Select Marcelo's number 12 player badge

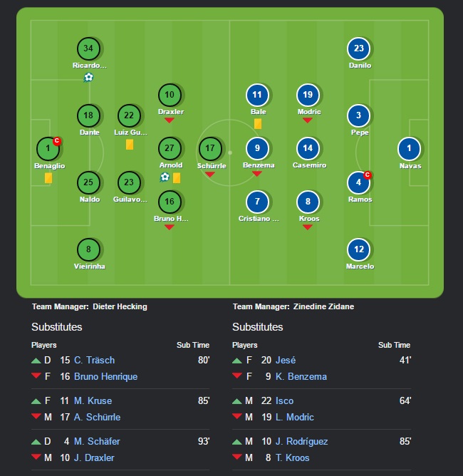coord(358,249)
